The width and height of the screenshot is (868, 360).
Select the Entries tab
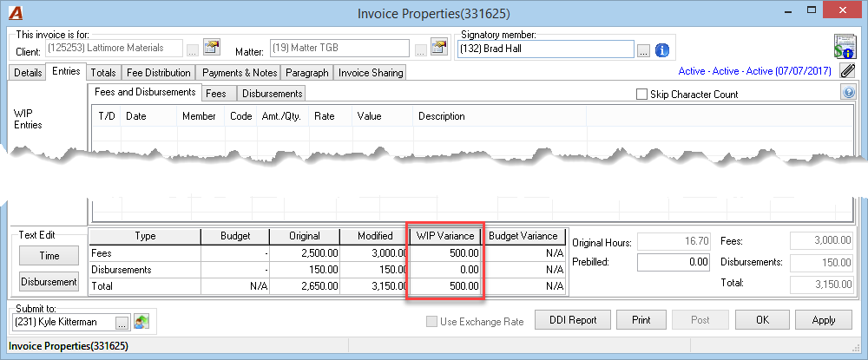click(66, 71)
